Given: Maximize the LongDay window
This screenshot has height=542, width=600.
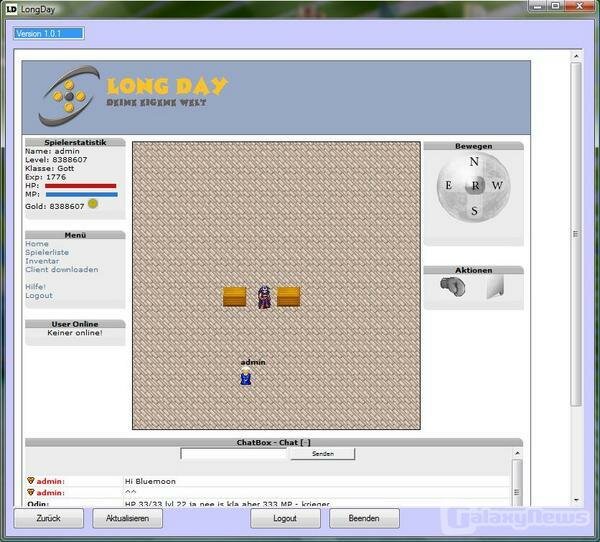Looking at the screenshot, I should click(x=556, y=6).
